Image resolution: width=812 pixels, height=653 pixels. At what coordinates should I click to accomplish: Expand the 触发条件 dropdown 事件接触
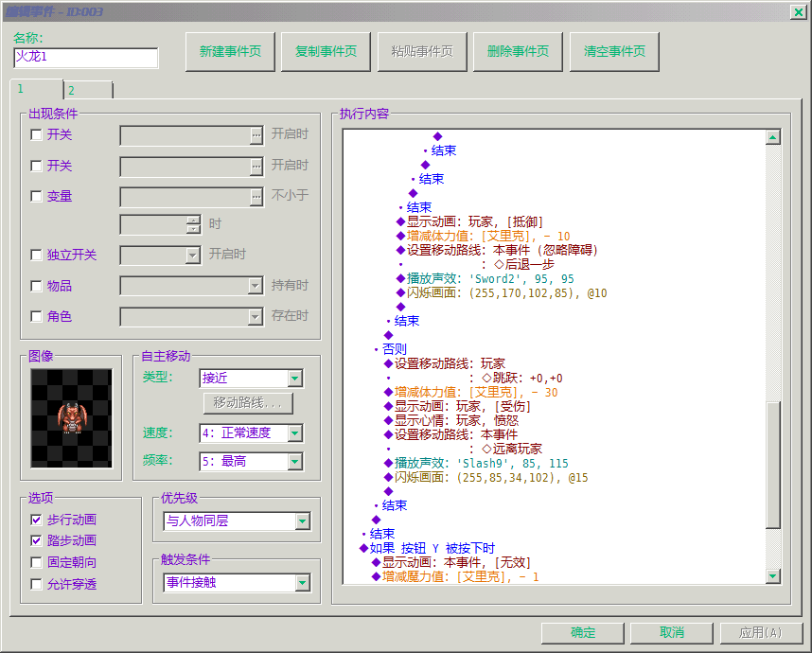[303, 583]
